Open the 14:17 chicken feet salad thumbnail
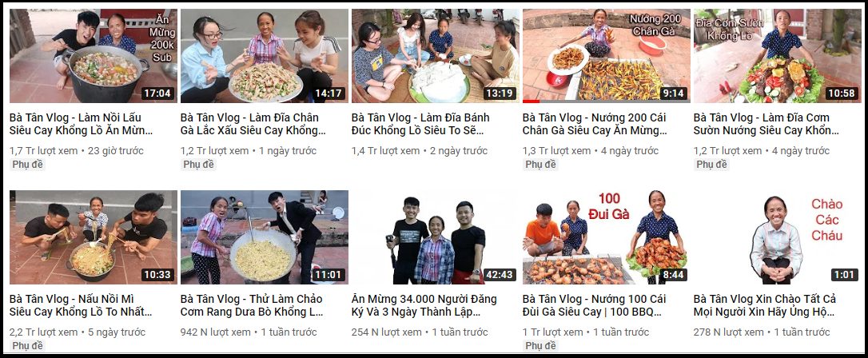 (264, 56)
